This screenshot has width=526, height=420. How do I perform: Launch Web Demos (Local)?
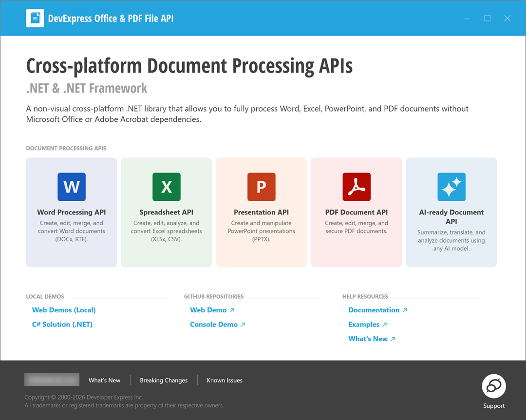pyautogui.click(x=64, y=310)
